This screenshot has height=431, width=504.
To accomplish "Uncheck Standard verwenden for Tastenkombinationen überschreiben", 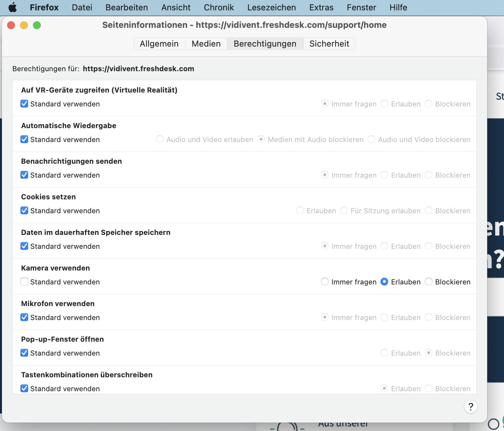I will pos(24,388).
